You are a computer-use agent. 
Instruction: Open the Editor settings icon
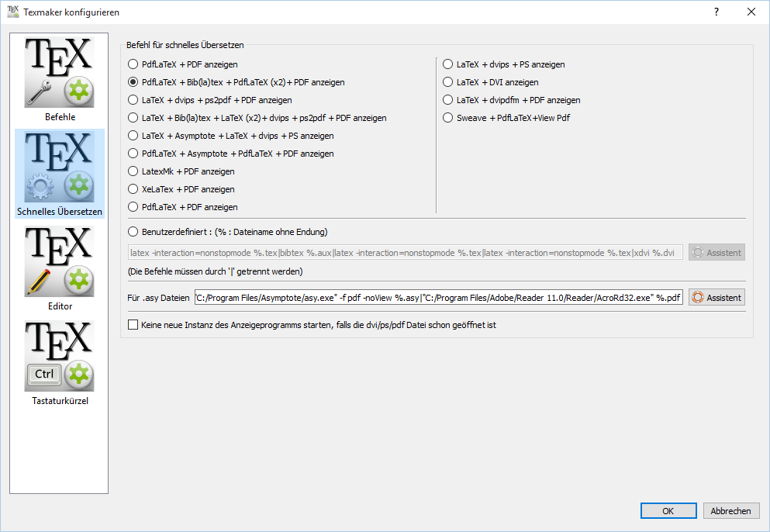60,262
